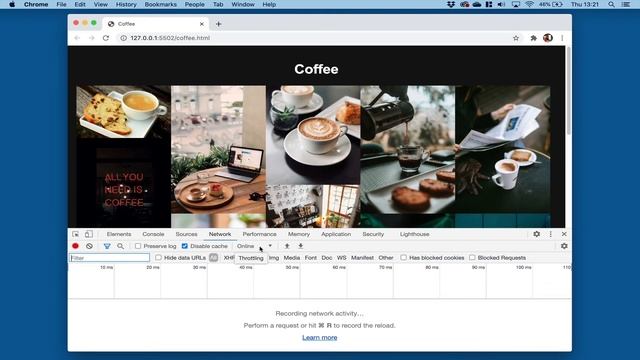Click the neon 'All you need is coffee' photo
The image size is (640, 360).
click(x=123, y=183)
